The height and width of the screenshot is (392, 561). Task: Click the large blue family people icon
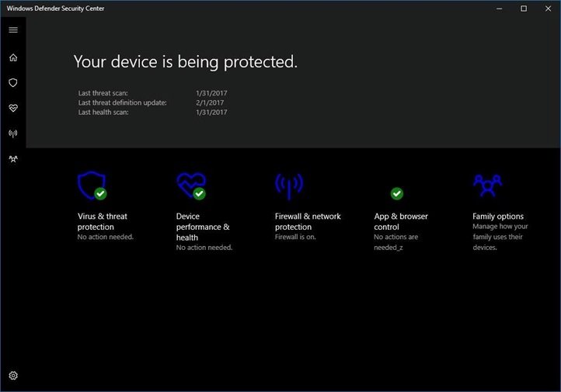488,186
